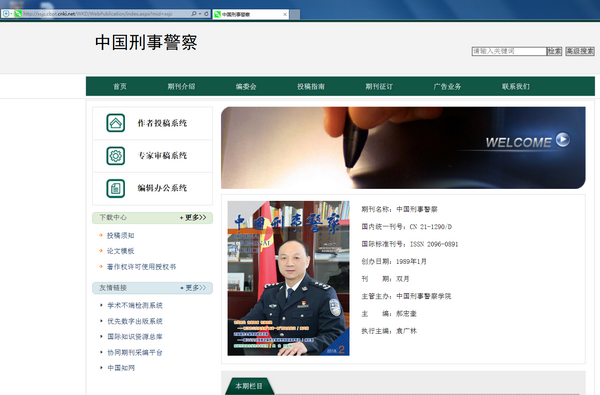This screenshot has height=395, width=600.
Task: Expand 更多>> in 下载中心 section
Action: [193, 217]
